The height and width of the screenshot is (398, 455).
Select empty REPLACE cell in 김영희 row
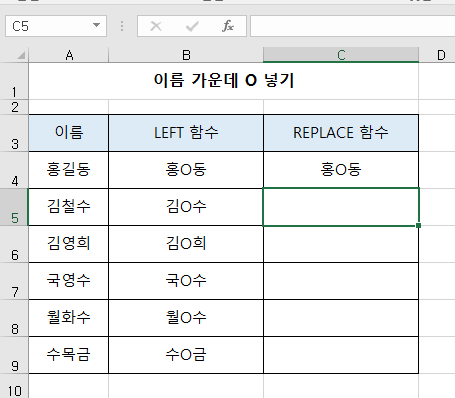tap(341, 244)
